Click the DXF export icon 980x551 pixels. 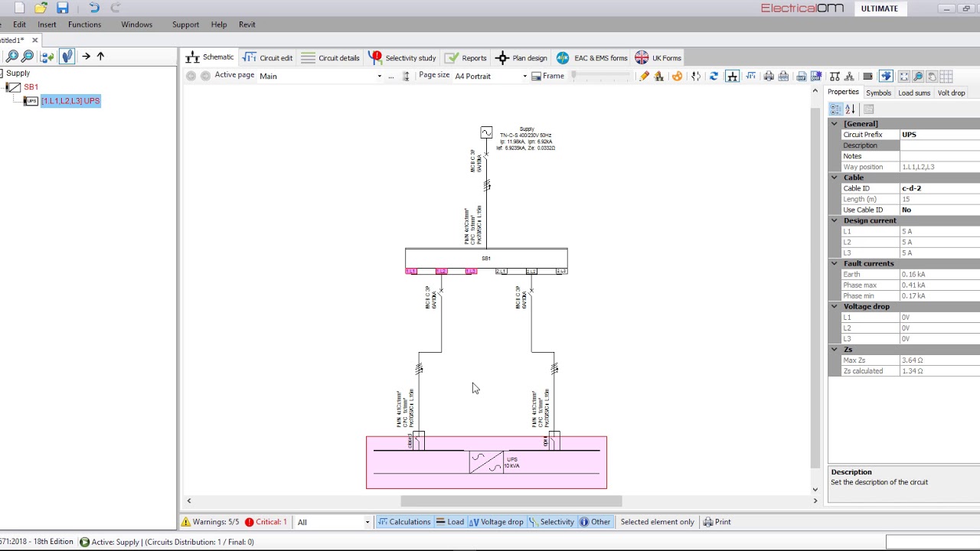pos(802,76)
